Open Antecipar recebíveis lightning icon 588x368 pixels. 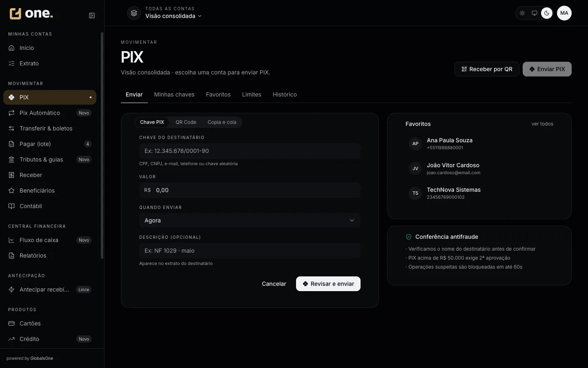(x=11, y=289)
